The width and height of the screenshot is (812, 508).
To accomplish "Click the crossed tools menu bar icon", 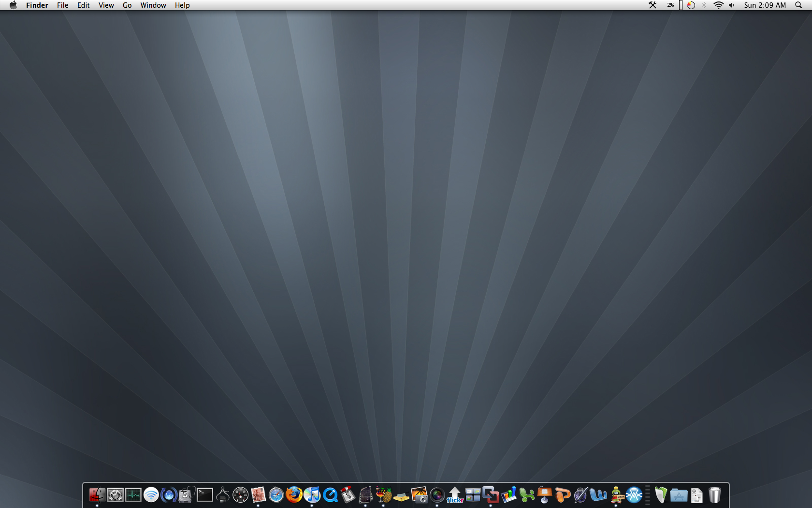I will coord(652,5).
